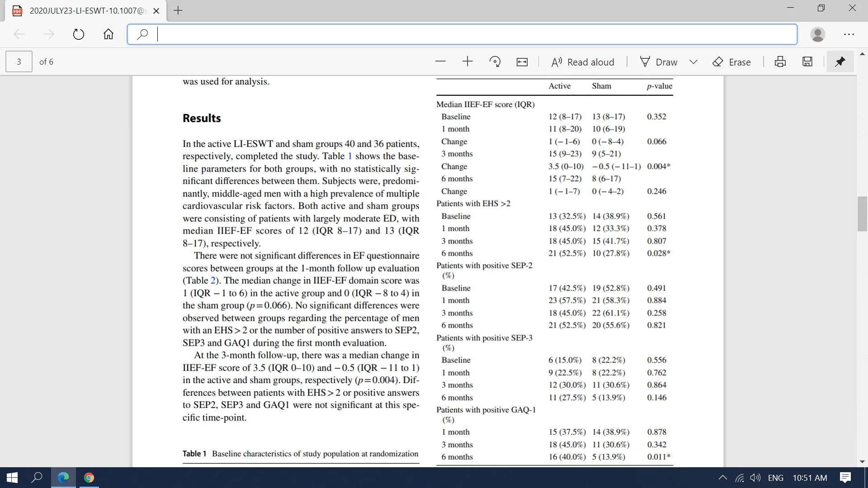Open Table 2 reference link in text
The height and width of the screenshot is (488, 868).
(213, 280)
